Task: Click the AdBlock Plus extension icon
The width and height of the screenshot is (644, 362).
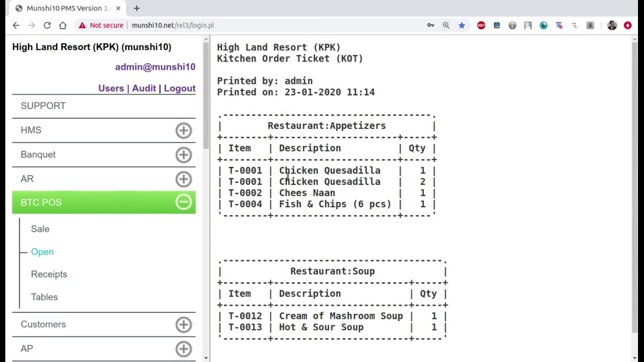Action: coord(481,25)
